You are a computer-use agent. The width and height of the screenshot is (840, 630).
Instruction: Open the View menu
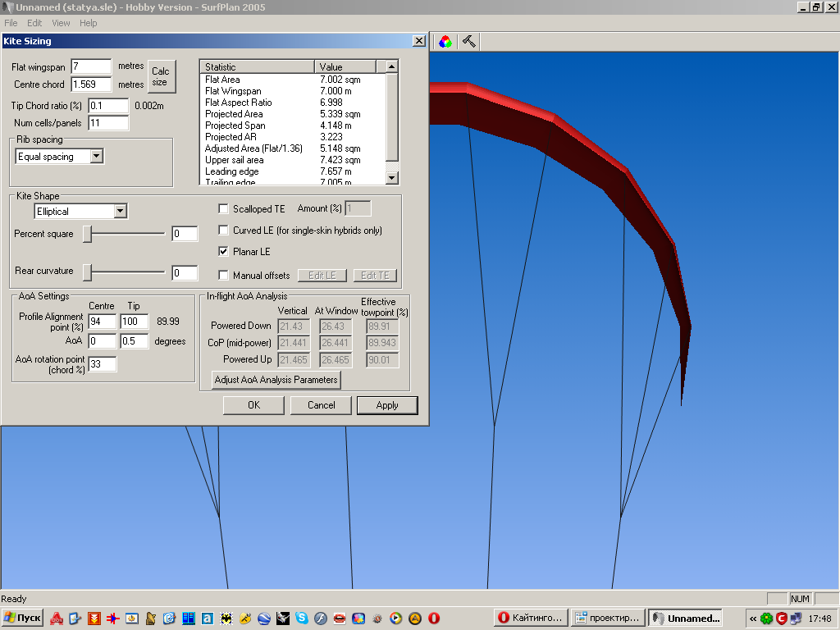pos(61,23)
